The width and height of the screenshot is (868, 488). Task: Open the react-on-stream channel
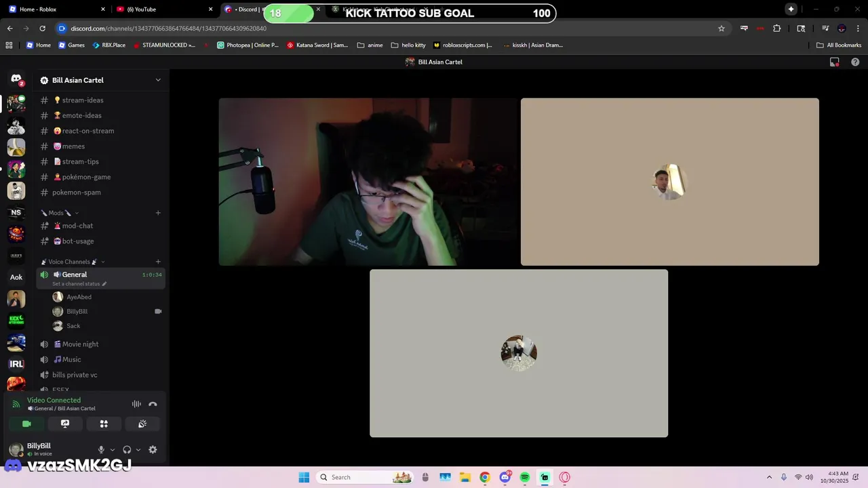coord(101,131)
